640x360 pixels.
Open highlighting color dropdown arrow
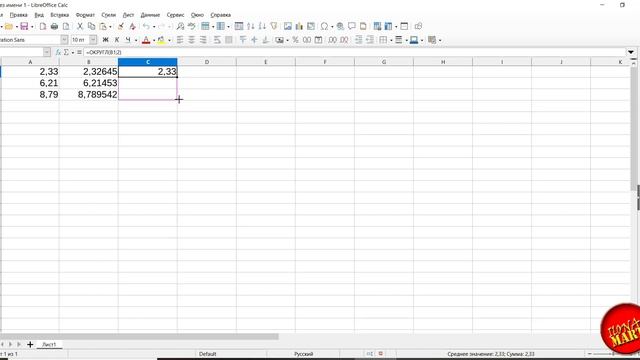[x=169, y=40]
